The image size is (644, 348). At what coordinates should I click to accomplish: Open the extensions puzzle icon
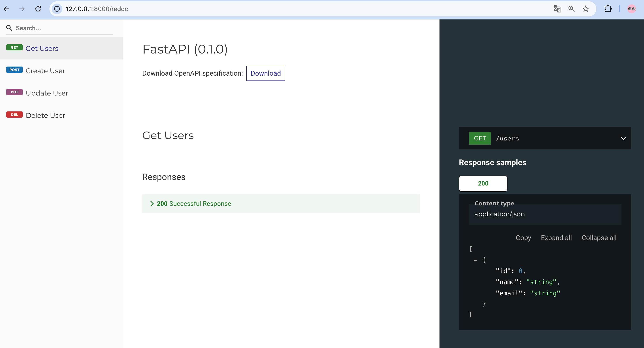(608, 9)
